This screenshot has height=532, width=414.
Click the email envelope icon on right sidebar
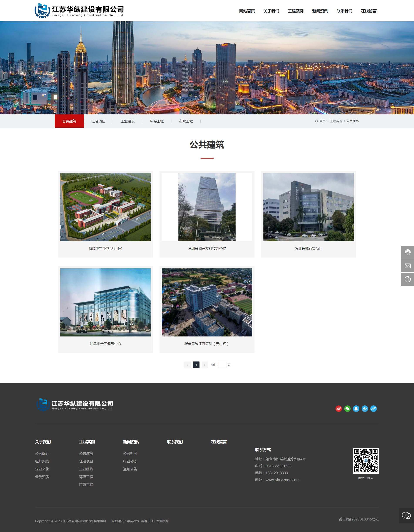[x=407, y=266]
